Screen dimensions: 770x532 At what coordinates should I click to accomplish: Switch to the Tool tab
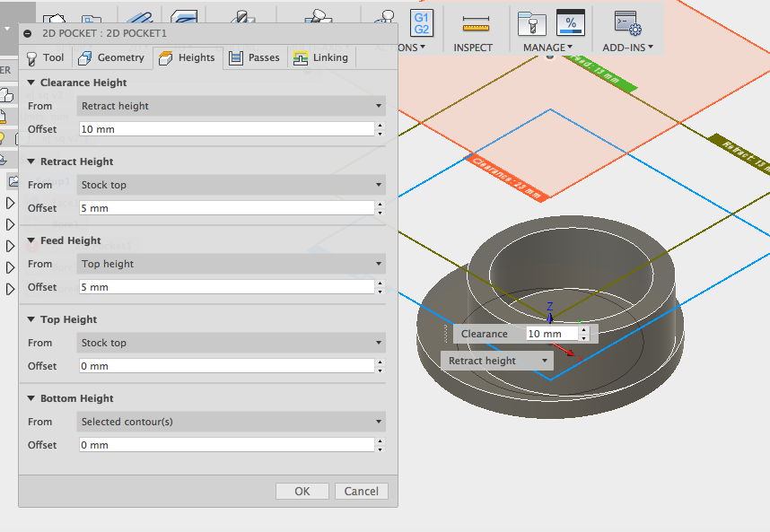click(x=45, y=57)
